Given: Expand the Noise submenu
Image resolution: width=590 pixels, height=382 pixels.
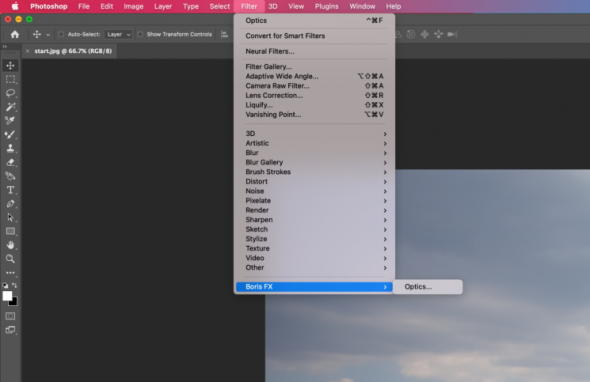Looking at the screenshot, I should (x=314, y=191).
